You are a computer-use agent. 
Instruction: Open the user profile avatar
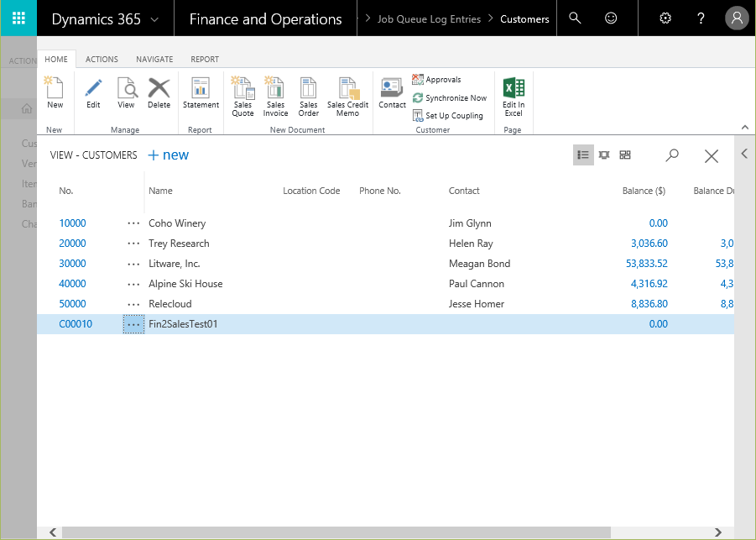(737, 18)
